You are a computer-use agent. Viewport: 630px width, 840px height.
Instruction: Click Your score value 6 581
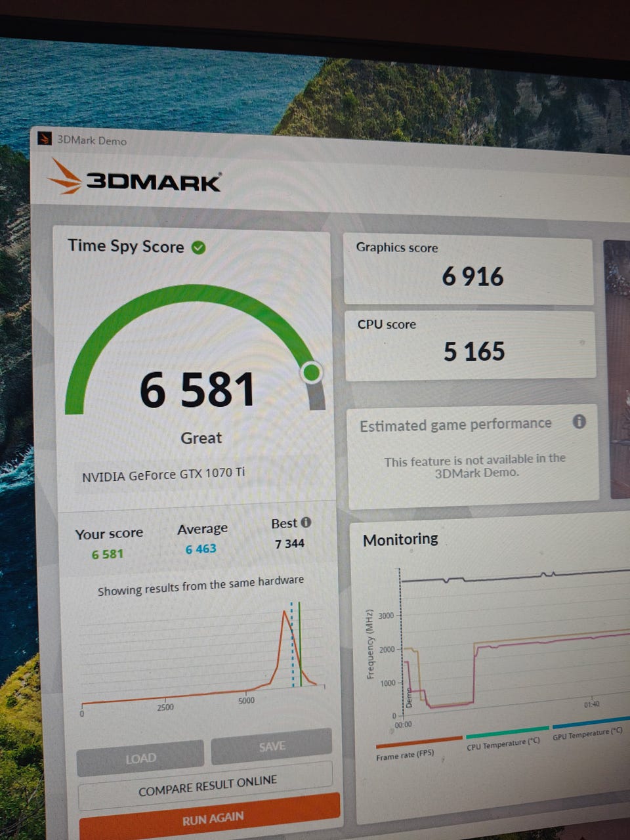click(108, 555)
